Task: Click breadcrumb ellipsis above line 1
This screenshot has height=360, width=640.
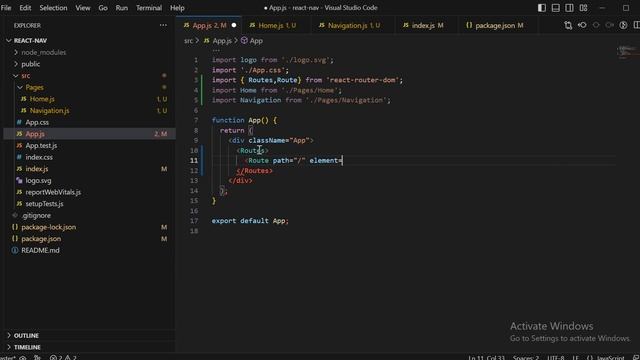Action: click(x=216, y=50)
